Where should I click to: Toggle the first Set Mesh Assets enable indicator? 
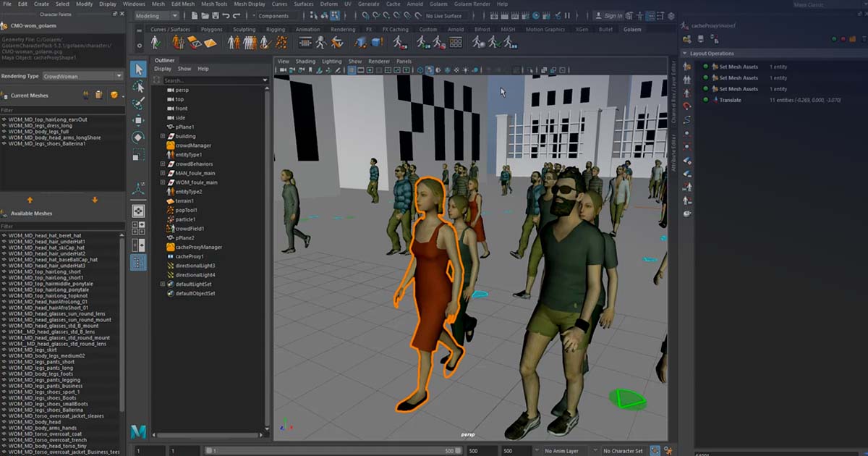pyautogui.click(x=706, y=67)
